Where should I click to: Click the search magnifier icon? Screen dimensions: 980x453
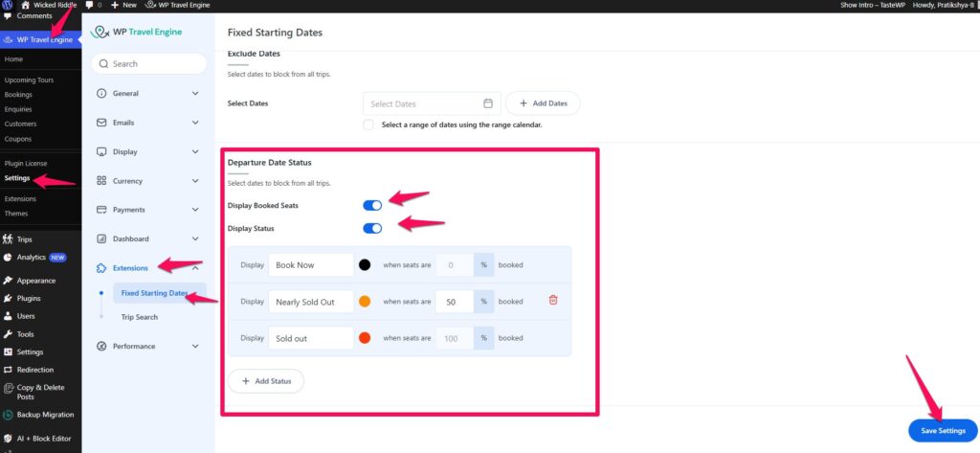point(103,64)
